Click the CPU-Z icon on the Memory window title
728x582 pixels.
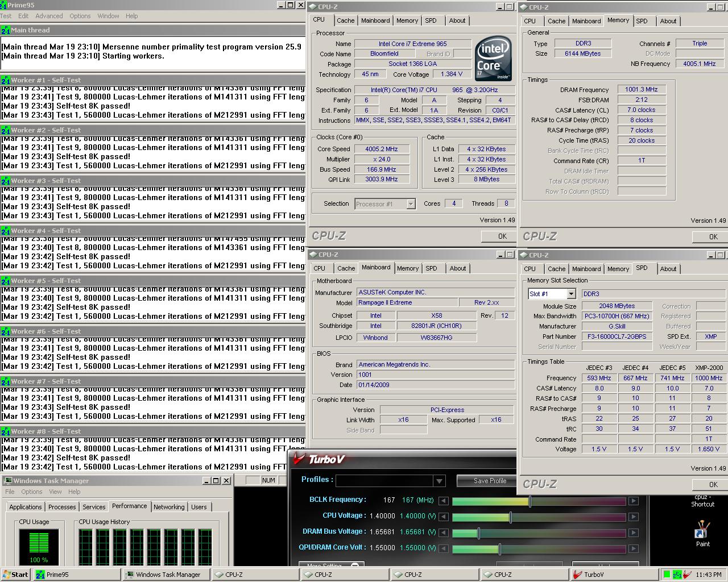(x=524, y=7)
